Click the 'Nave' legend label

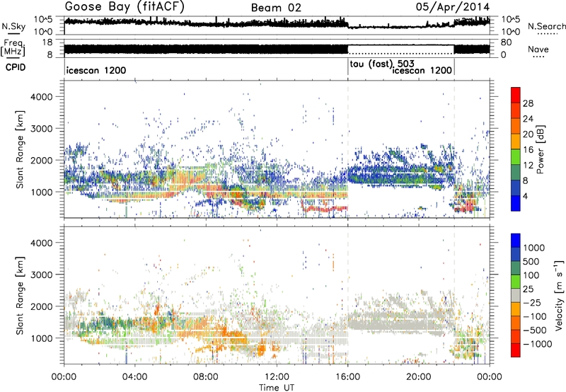[x=538, y=49]
